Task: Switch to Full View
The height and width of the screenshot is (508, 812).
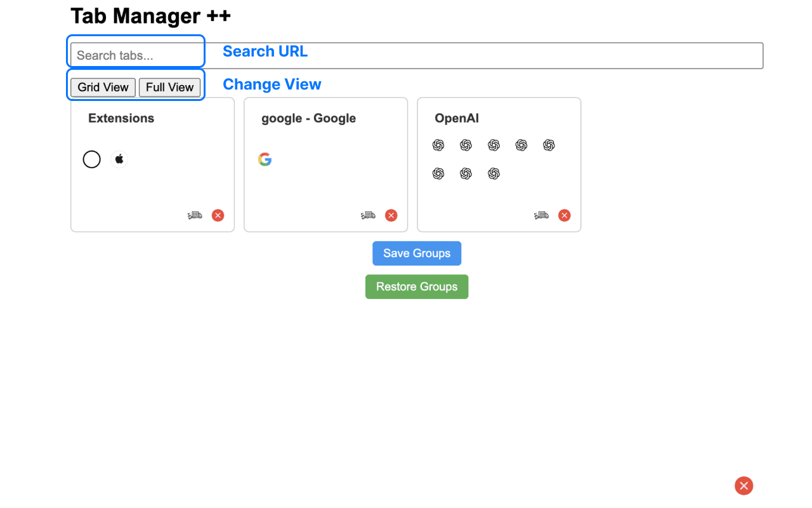Action: (169, 87)
